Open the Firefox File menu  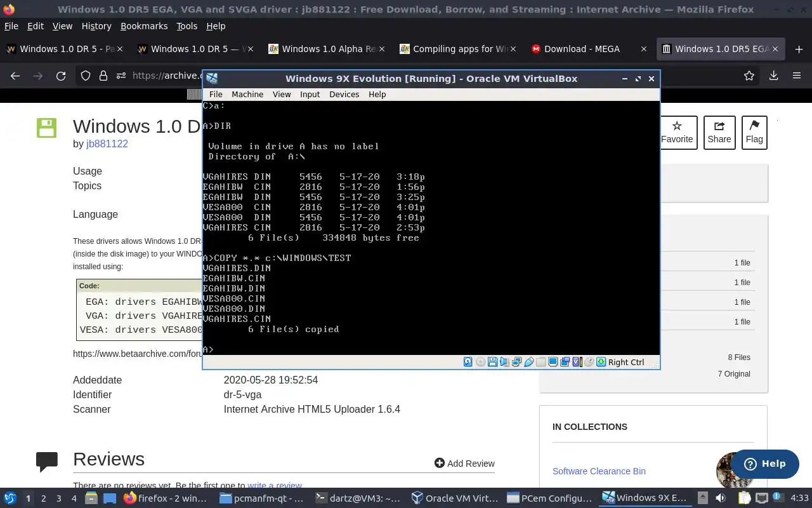click(x=11, y=26)
